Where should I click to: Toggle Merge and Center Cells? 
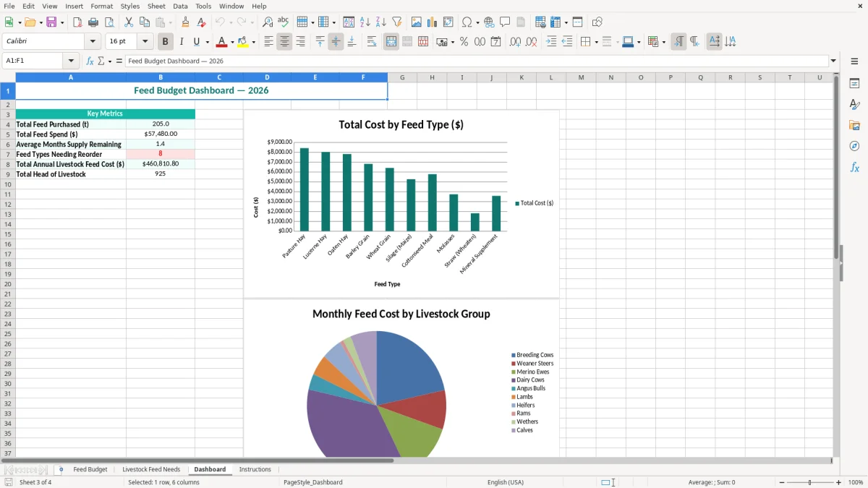[391, 42]
